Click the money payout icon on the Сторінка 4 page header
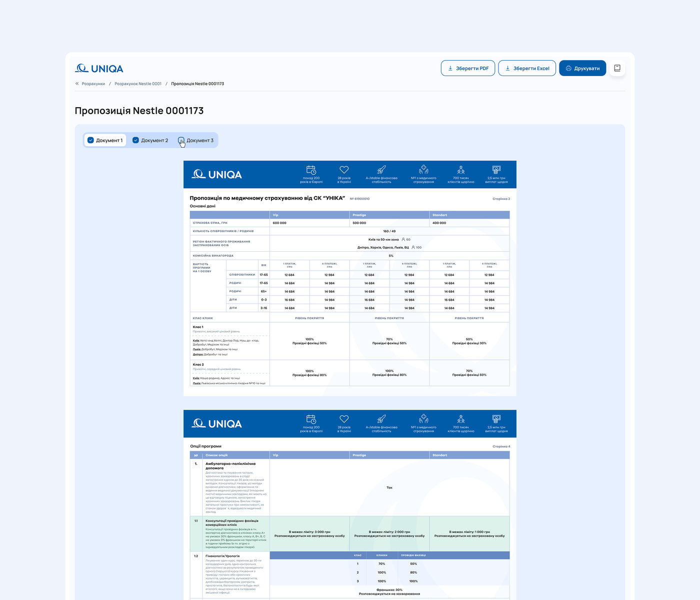The image size is (700, 600). tap(496, 419)
